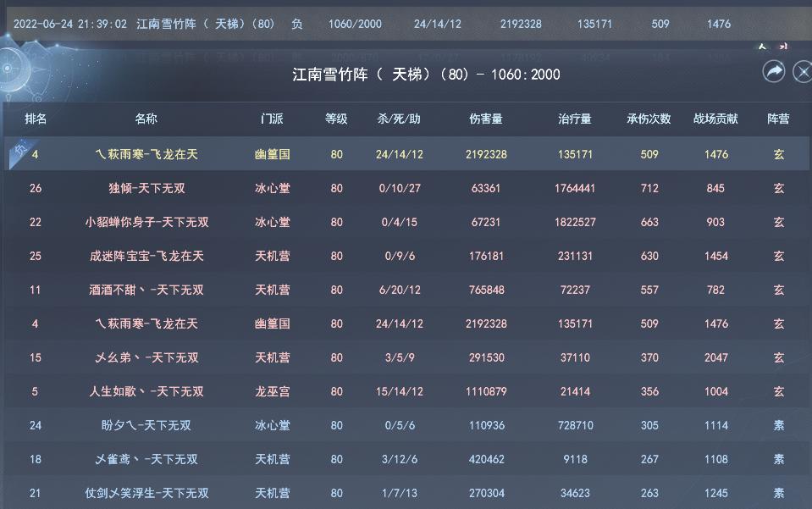Select player 小貂蝉你身子-天下无双
This screenshot has width=812, height=509.
146,222
